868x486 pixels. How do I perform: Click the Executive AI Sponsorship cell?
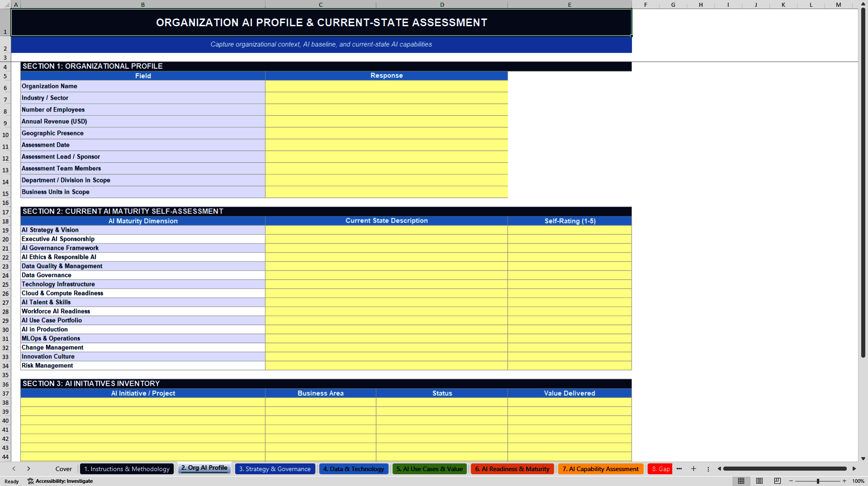[143, 239]
